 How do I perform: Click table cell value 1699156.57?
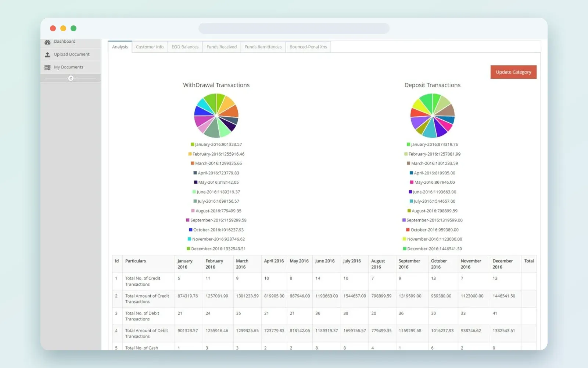(x=355, y=331)
